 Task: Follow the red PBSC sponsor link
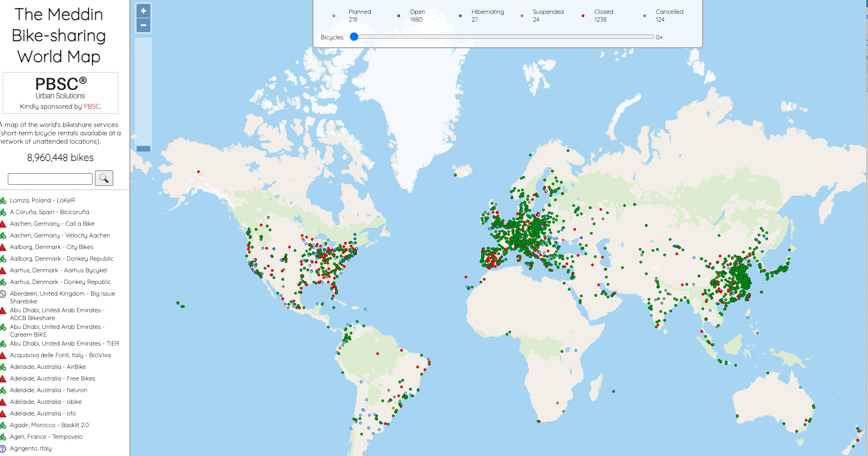point(92,107)
